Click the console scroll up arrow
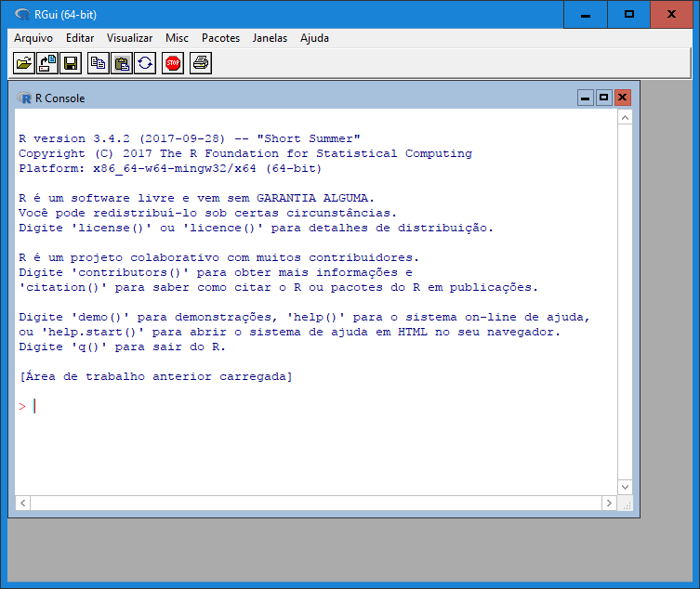700x589 pixels. click(625, 117)
